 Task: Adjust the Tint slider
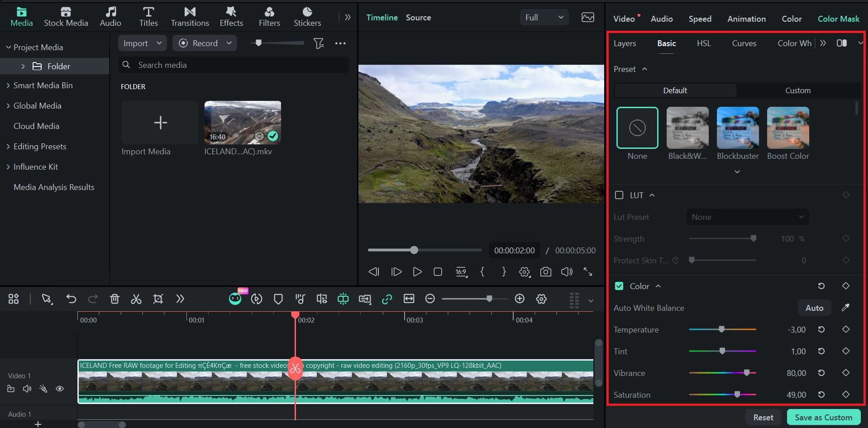coord(722,351)
